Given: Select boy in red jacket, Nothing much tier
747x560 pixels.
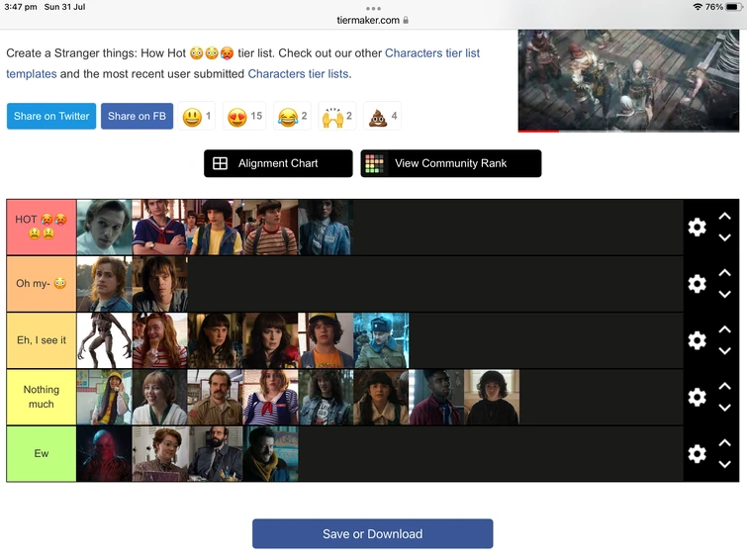Looking at the screenshot, I should 436,397.
